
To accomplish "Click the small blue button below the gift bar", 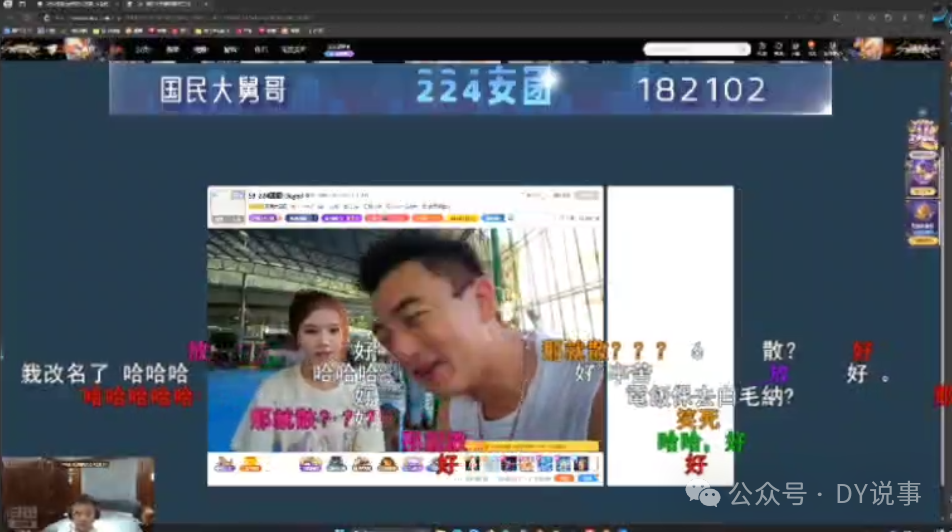I will coord(587,479).
